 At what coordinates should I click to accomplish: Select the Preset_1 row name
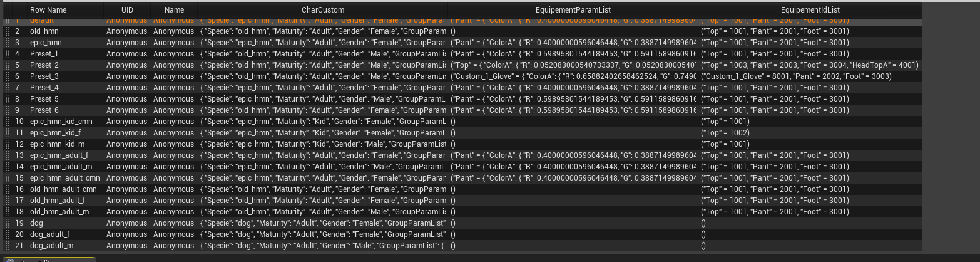[x=44, y=54]
